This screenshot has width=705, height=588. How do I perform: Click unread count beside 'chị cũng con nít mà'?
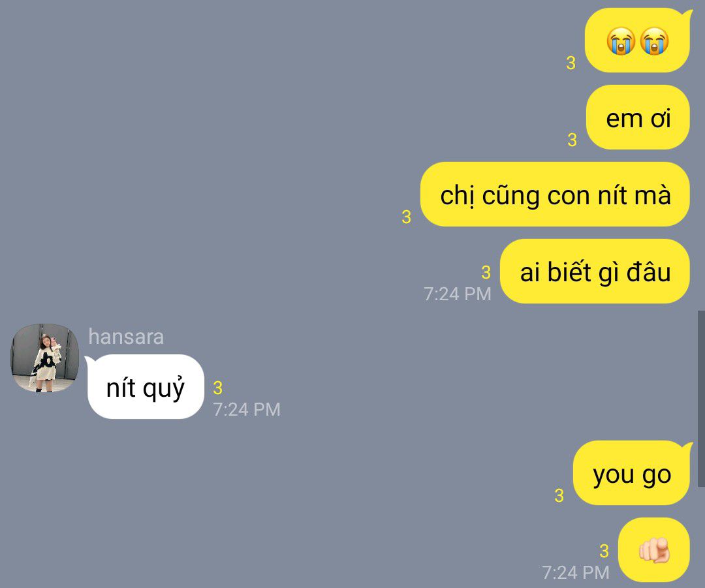pyautogui.click(x=407, y=217)
